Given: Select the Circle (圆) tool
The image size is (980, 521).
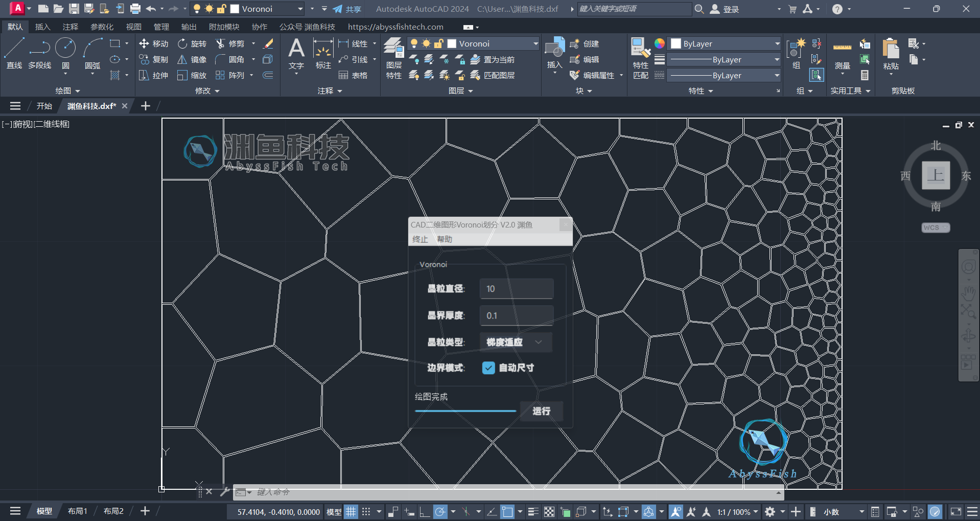Looking at the screenshot, I should point(65,54).
